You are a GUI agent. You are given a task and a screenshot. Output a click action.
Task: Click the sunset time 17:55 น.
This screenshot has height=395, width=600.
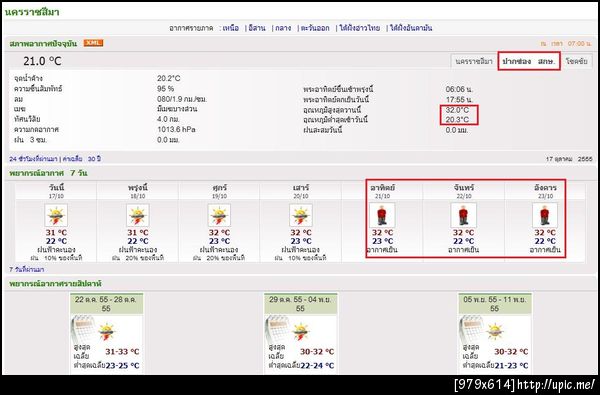coord(459,100)
